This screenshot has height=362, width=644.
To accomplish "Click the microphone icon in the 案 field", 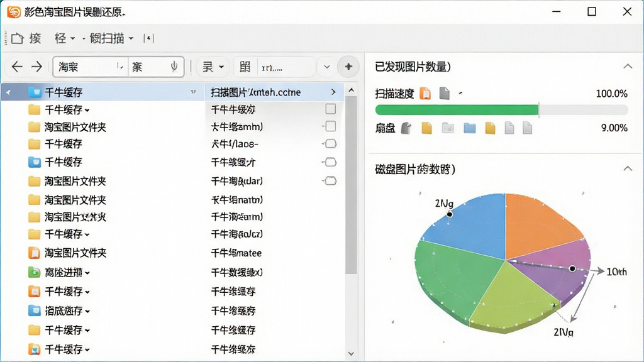I will click(x=174, y=67).
